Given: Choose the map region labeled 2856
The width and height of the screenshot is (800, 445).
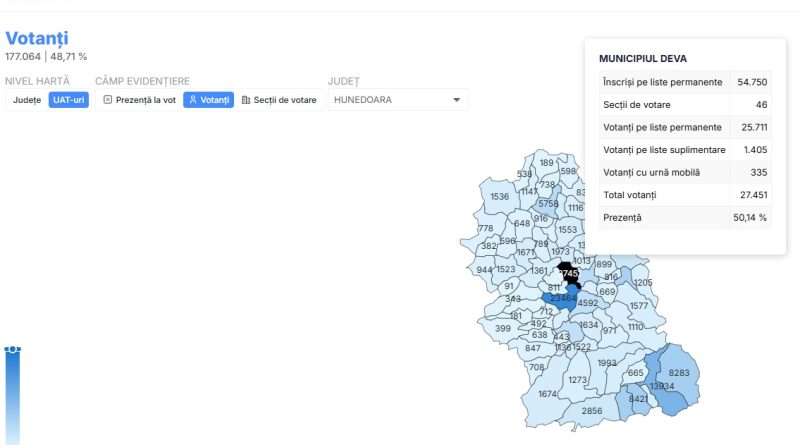Looking at the screenshot, I should click(592, 411).
